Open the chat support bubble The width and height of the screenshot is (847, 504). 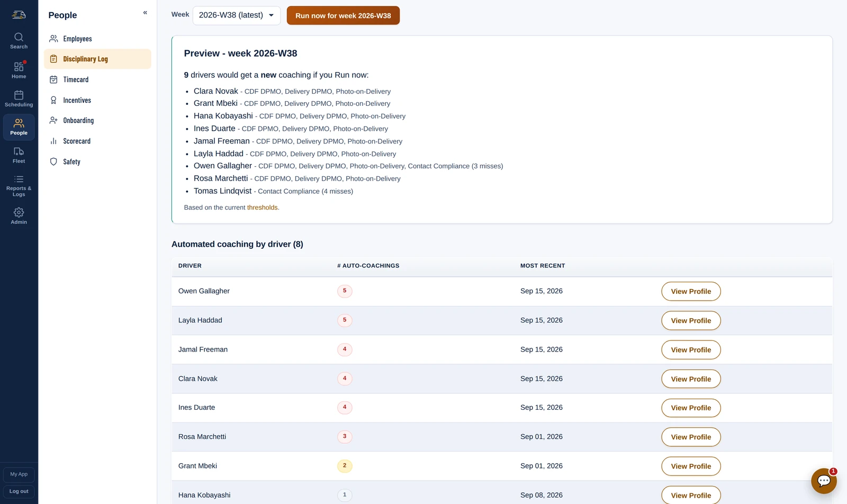pyautogui.click(x=824, y=481)
